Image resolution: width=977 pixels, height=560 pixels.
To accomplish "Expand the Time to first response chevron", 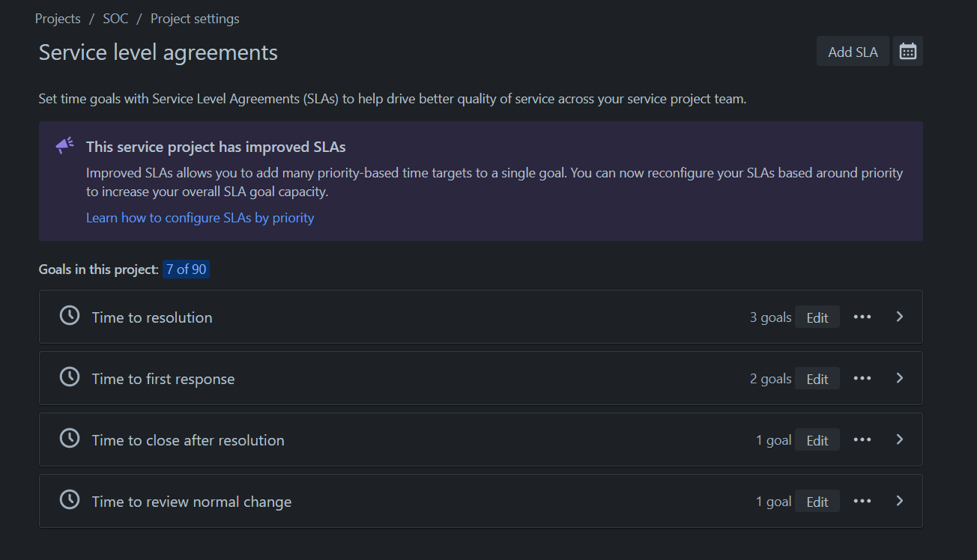I will click(x=900, y=378).
